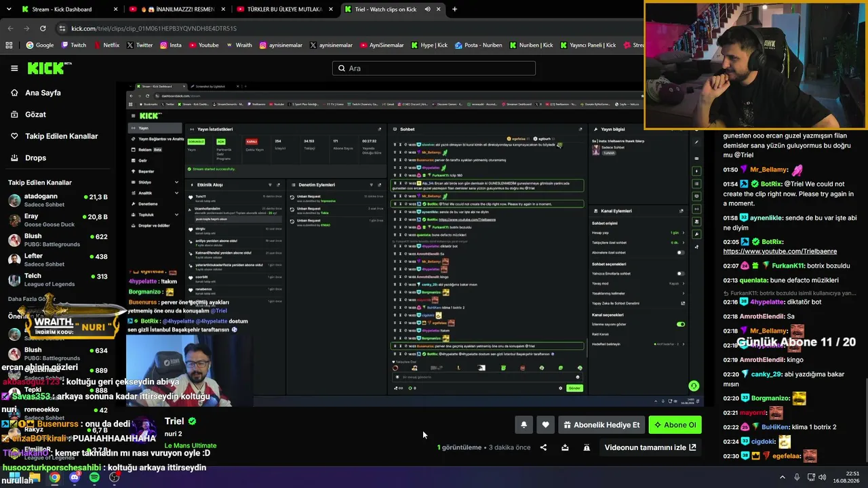
Task: Click the Abone Ol button
Action: tap(675, 425)
